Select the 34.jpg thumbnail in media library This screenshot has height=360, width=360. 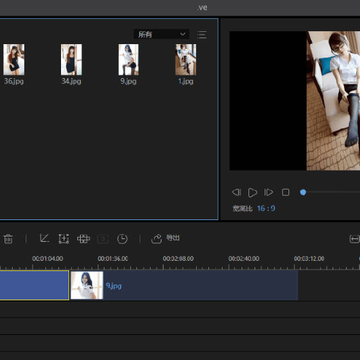(x=71, y=59)
